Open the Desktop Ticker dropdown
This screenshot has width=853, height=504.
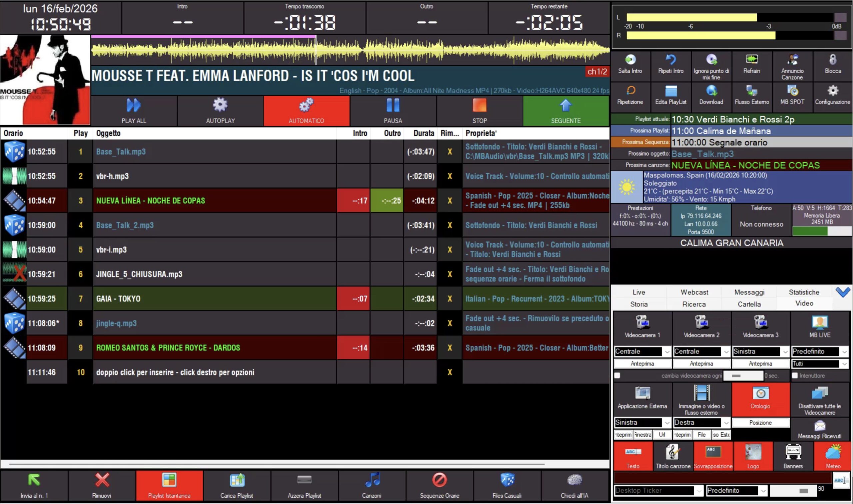[x=699, y=491]
